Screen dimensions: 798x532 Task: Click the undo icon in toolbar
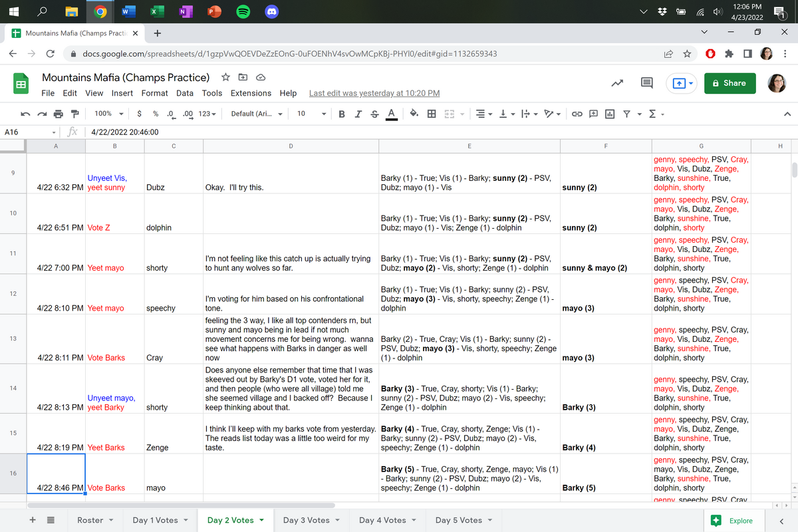[x=25, y=114]
